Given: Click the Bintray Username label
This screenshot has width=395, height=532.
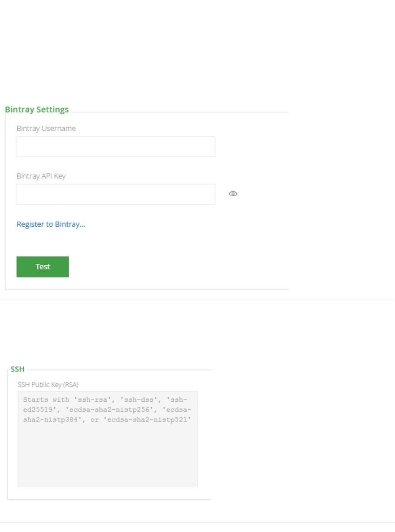Looking at the screenshot, I should coord(46,128).
